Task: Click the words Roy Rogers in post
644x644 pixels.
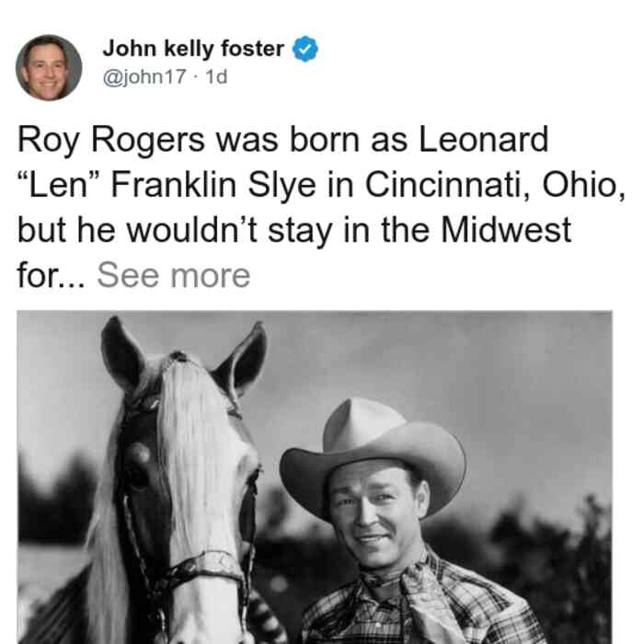Action: point(111,141)
